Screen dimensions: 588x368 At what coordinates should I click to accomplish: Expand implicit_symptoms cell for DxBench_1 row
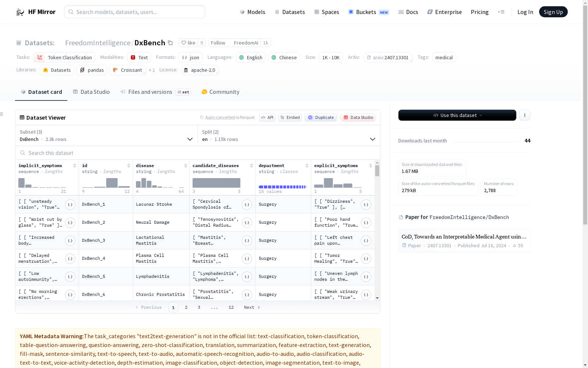(70, 205)
